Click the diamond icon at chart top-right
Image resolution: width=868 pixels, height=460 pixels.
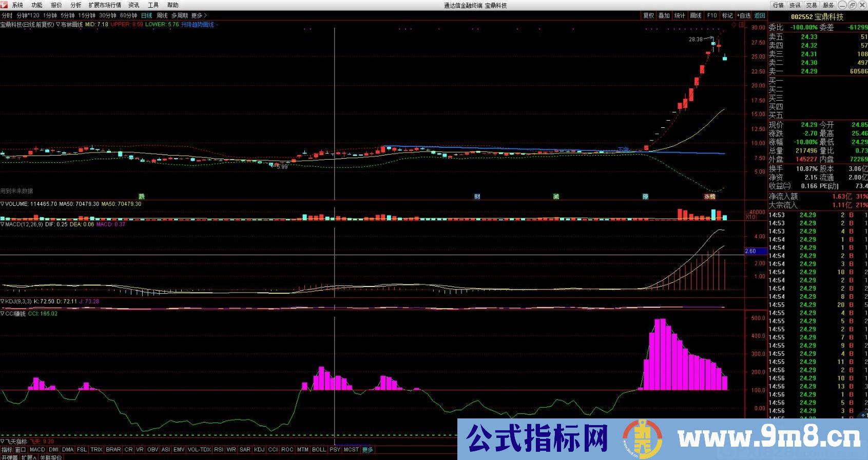734,25
